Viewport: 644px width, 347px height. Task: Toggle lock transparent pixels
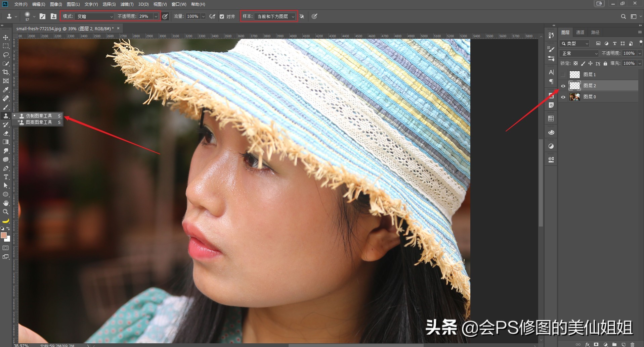tap(575, 63)
